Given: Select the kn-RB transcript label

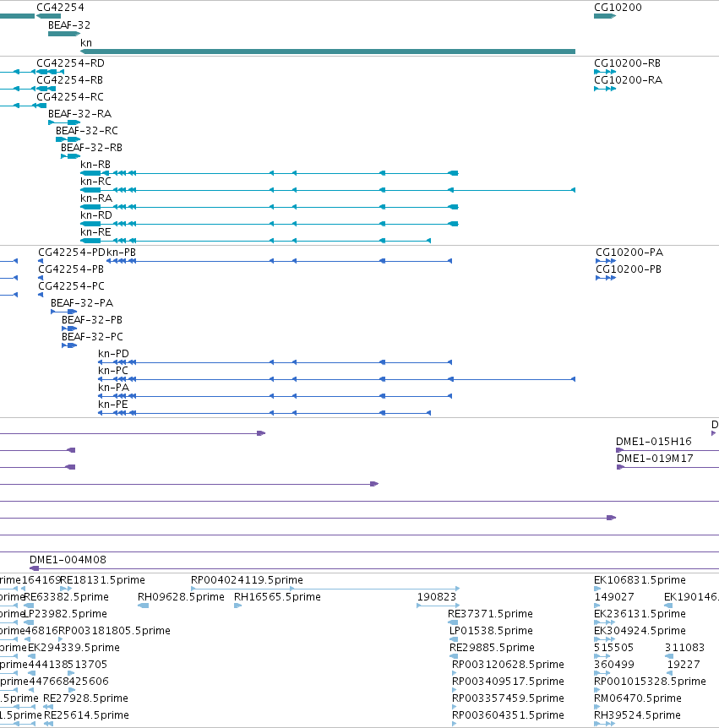Looking at the screenshot, I should click(x=95, y=165).
